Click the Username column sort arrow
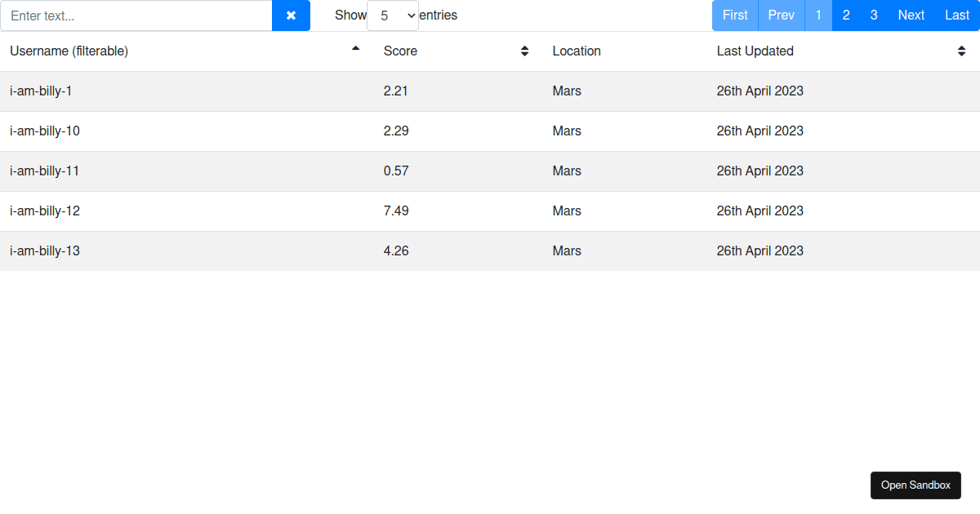Viewport: 980px width, 514px height. tap(355, 49)
